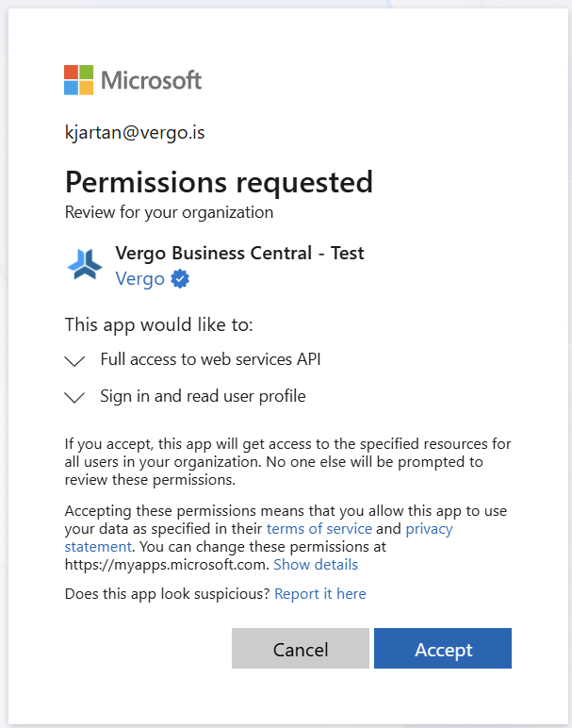Open the privacy statement link
572x728 pixels.
click(x=429, y=528)
